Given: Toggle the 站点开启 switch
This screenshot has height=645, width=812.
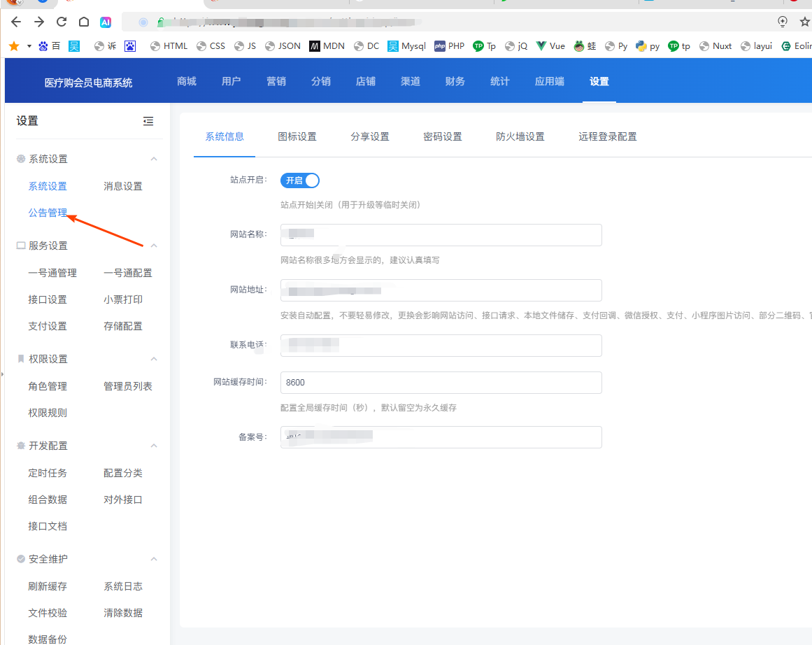Looking at the screenshot, I should click(x=300, y=180).
